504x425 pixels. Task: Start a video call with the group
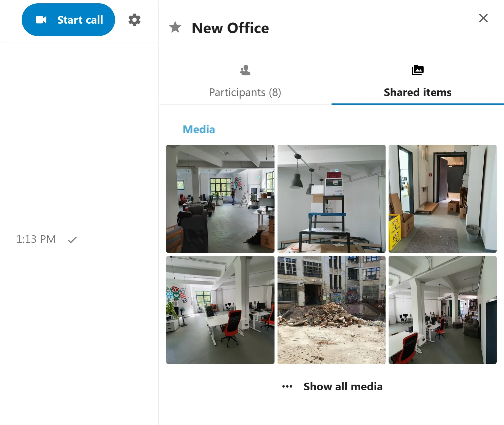68,20
